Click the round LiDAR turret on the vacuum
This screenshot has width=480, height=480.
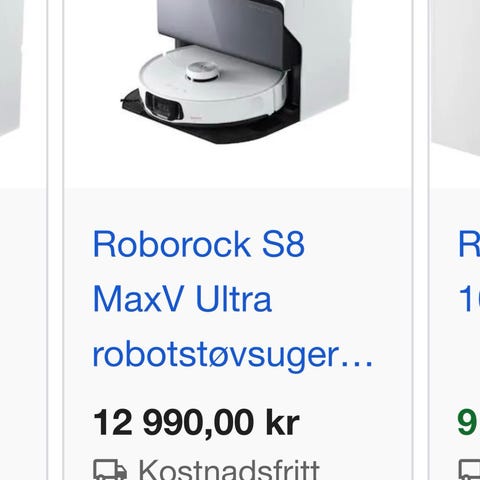pyautogui.click(x=201, y=71)
